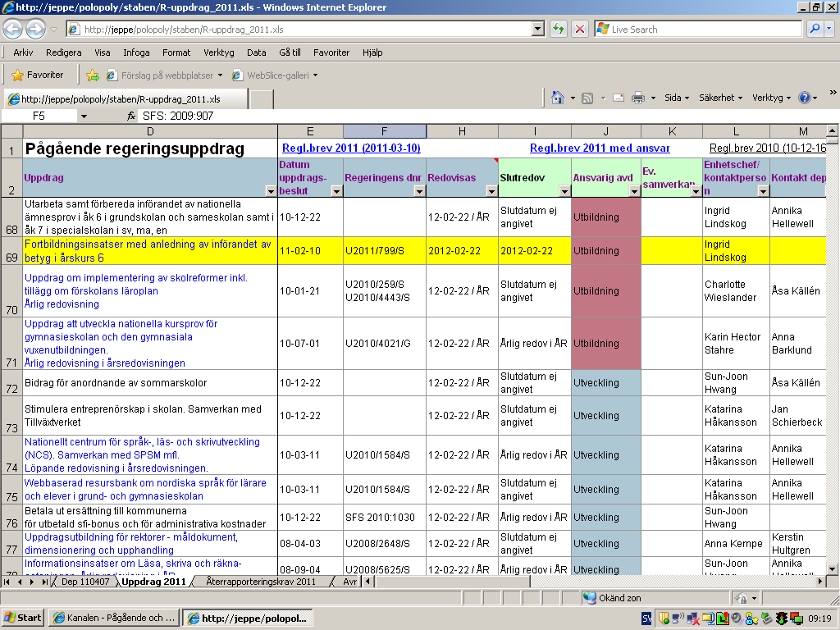Open the Regeringens dnr filter dropdown
This screenshot has width=840, height=630.
point(419,191)
